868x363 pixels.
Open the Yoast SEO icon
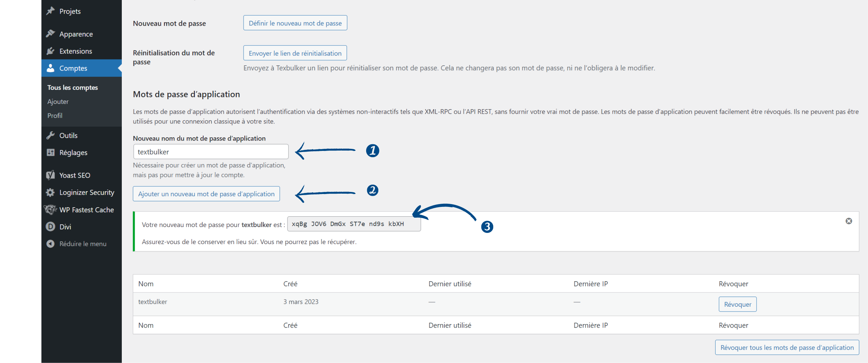pyautogui.click(x=50, y=175)
